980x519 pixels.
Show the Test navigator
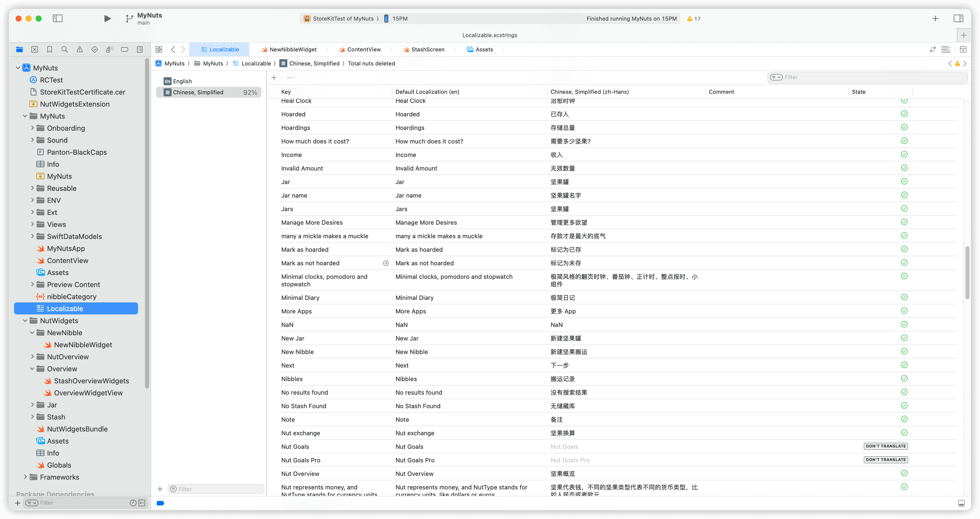[x=94, y=50]
